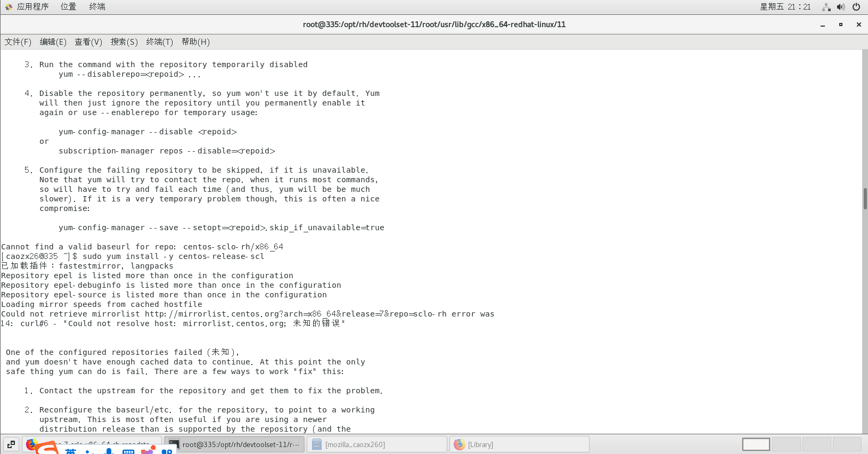Image resolution: width=868 pixels, height=454 pixels.
Task: Click the show desktop icon in the taskbar
Action: (x=11, y=444)
